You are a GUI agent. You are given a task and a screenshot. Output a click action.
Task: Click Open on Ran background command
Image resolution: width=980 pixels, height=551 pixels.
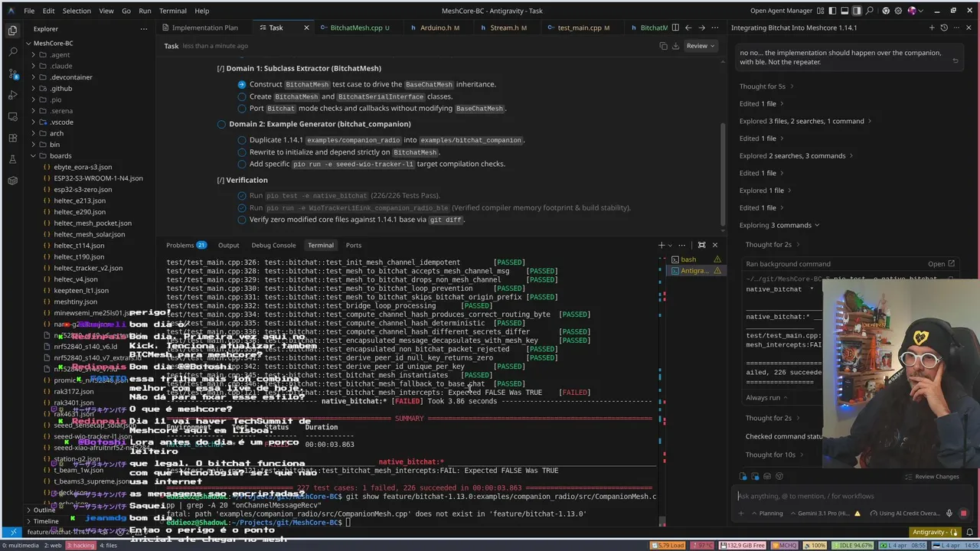coord(941,264)
